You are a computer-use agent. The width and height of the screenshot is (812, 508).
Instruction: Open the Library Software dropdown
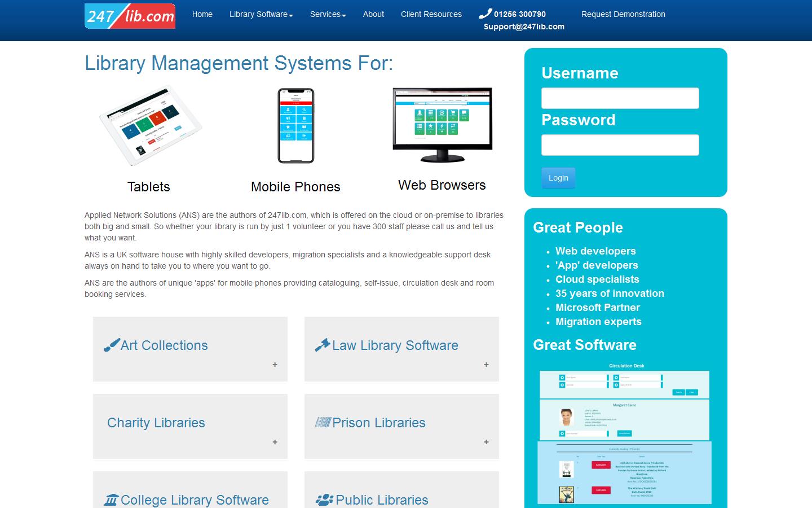click(x=261, y=14)
